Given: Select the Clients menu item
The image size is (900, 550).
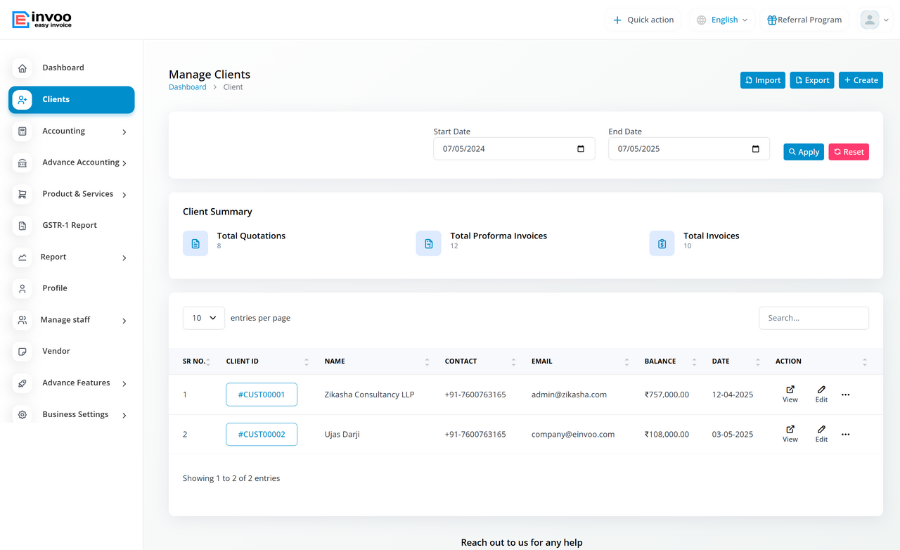Looking at the screenshot, I should [x=71, y=99].
